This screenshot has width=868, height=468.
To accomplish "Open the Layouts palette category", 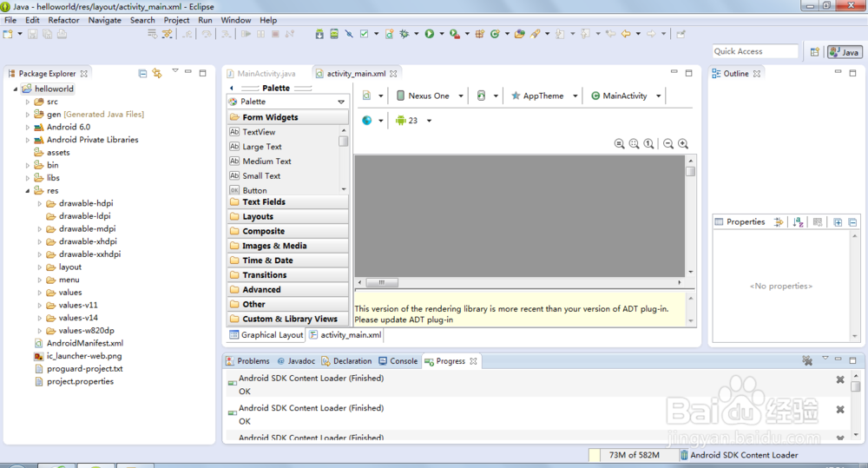I will (x=288, y=216).
